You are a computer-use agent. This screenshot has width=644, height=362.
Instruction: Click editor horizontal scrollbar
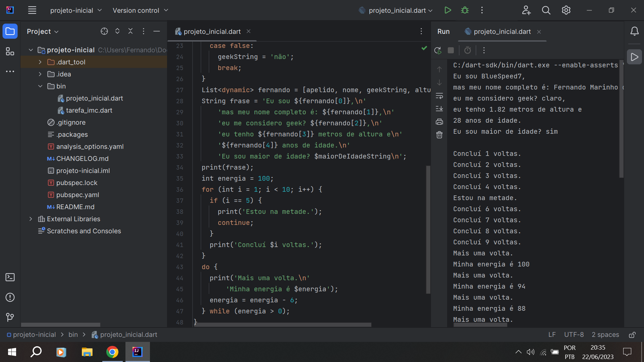click(282, 324)
